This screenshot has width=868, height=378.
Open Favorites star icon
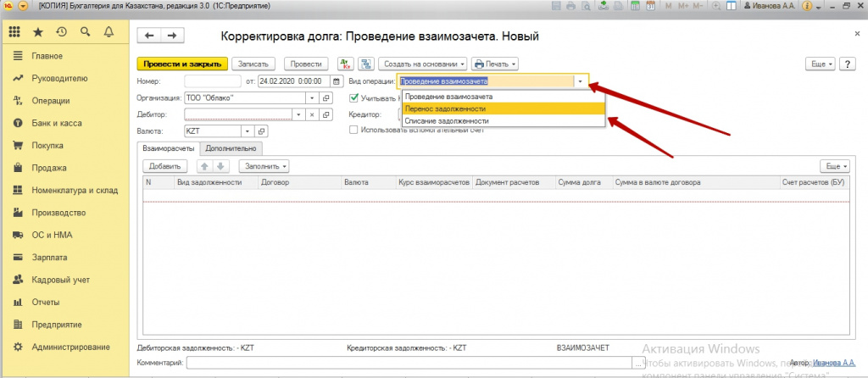coord(38,33)
